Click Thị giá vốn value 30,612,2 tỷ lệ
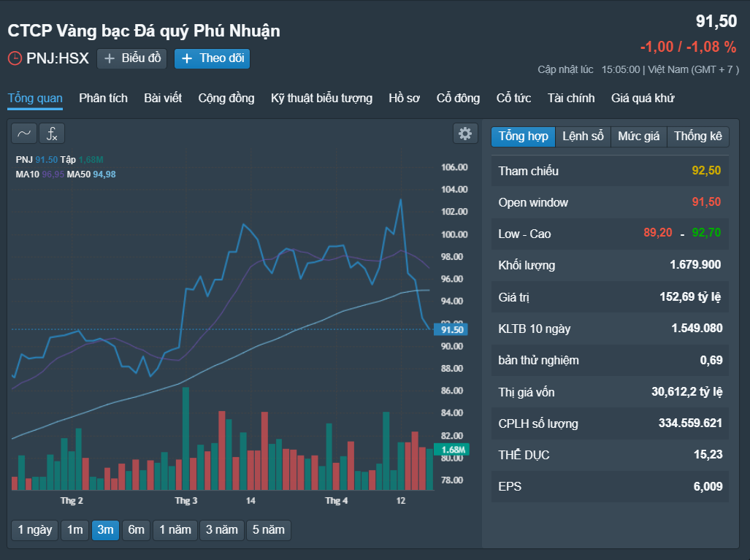The width and height of the screenshot is (750, 560). click(687, 392)
